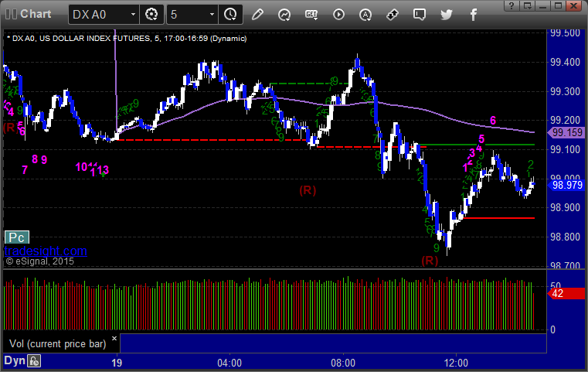Toggle the Dyn lock icon
Screen dimensions: 588x372
point(34,361)
